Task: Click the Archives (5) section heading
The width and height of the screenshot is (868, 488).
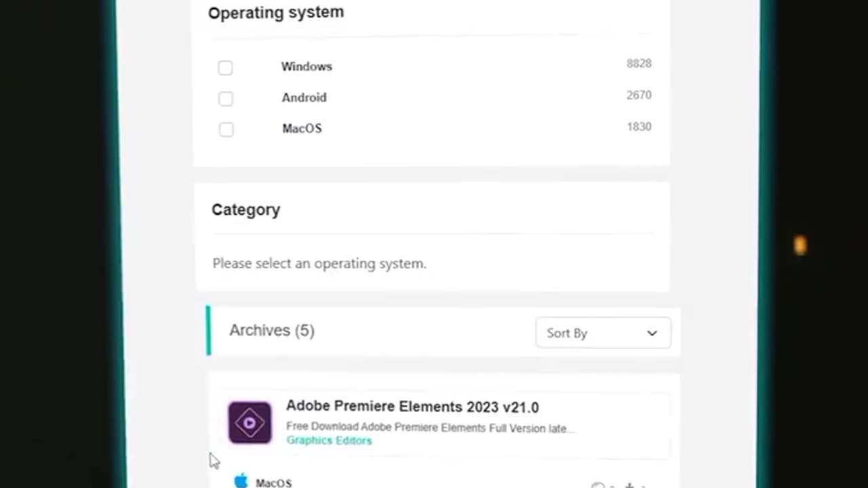Action: pos(272,330)
